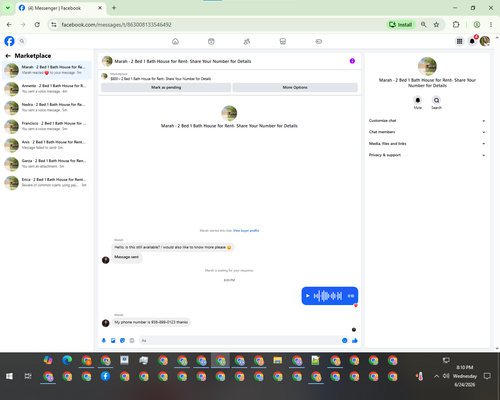Click the heart reaction on voice message

point(355,305)
